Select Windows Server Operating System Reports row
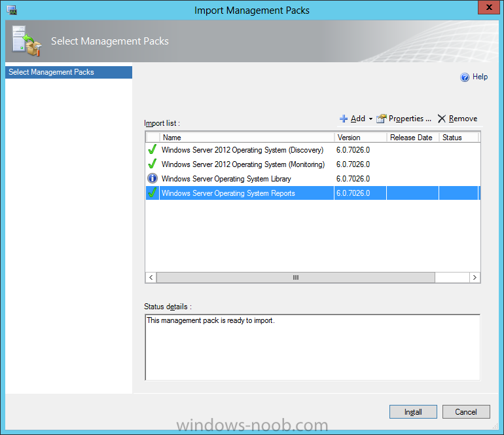The height and width of the screenshot is (435, 504). click(312, 193)
